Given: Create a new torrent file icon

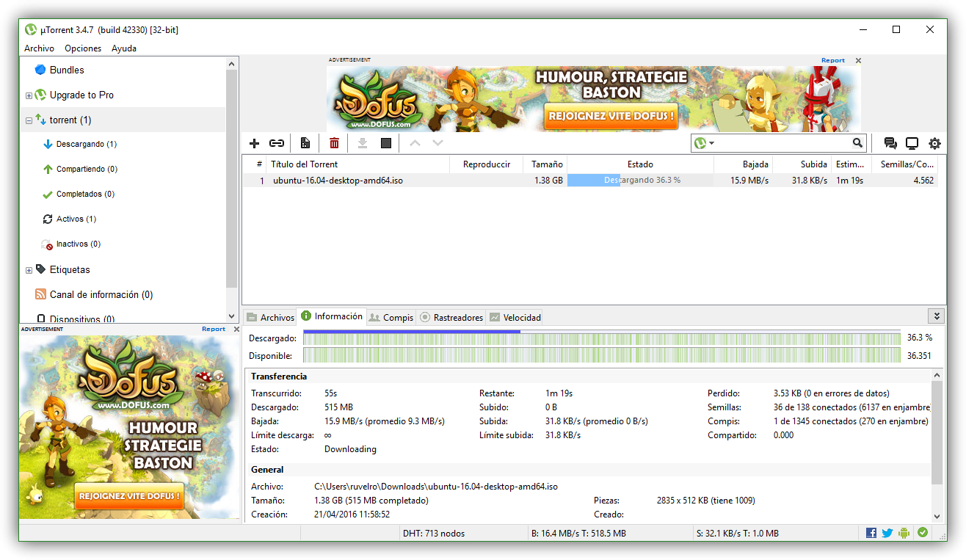Looking at the screenshot, I should [305, 143].
